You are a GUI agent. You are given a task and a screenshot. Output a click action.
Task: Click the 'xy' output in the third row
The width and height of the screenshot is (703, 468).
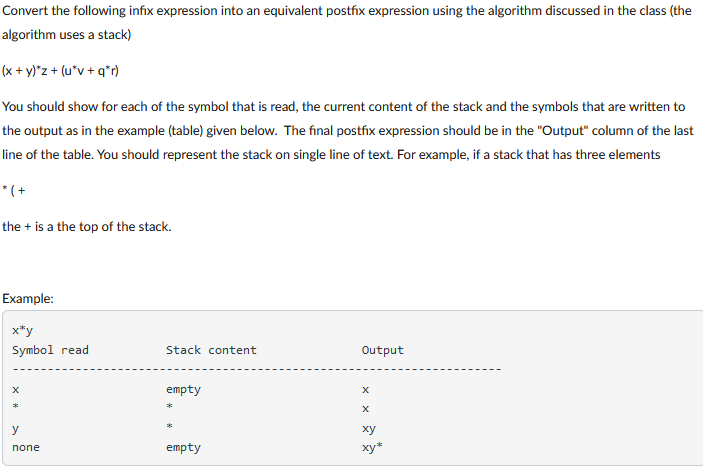[x=369, y=429]
